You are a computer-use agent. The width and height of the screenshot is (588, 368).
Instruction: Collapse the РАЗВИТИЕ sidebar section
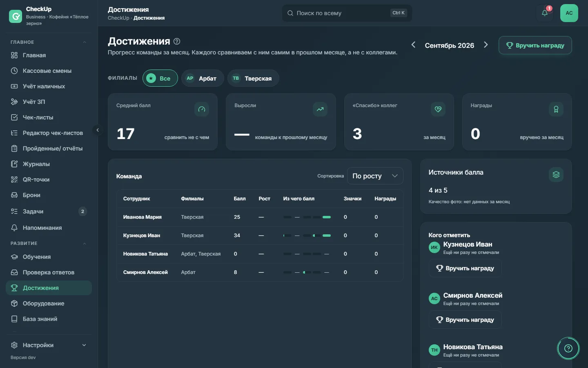[x=85, y=243]
